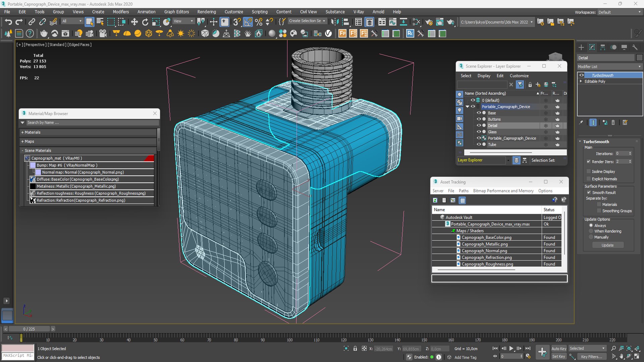Screen dimensions: 644x362
Task: Select the Manually update radio button
Action: (x=591, y=237)
